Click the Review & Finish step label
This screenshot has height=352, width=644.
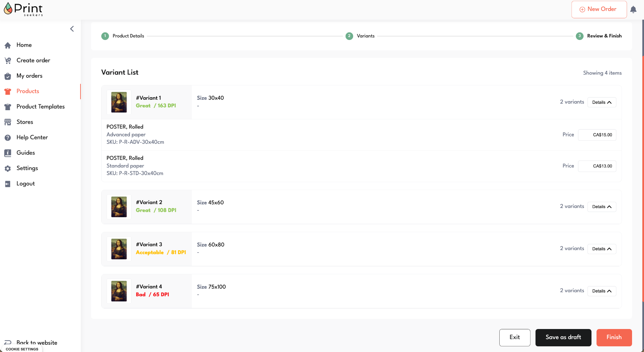tap(604, 36)
